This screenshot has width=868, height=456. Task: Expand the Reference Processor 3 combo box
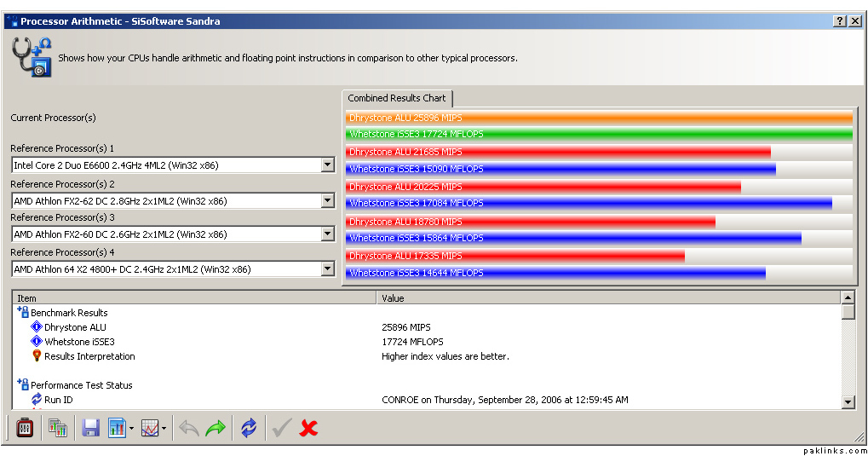[327, 234]
